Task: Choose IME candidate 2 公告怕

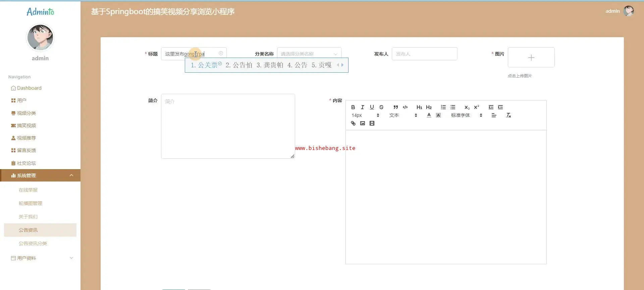Action: (239, 65)
